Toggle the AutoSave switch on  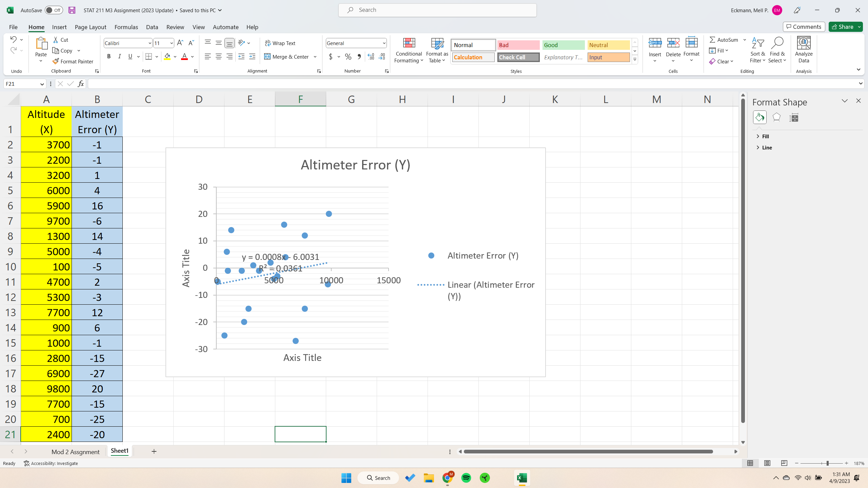point(53,10)
